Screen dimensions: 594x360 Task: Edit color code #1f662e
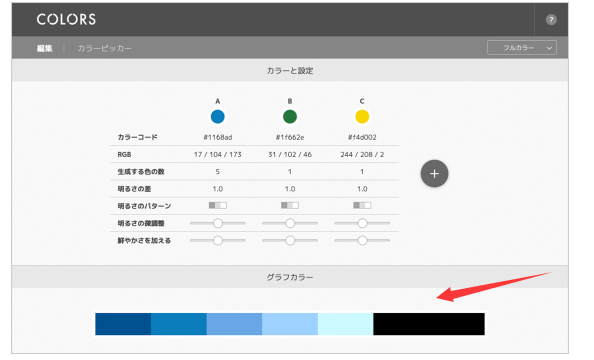click(290, 137)
